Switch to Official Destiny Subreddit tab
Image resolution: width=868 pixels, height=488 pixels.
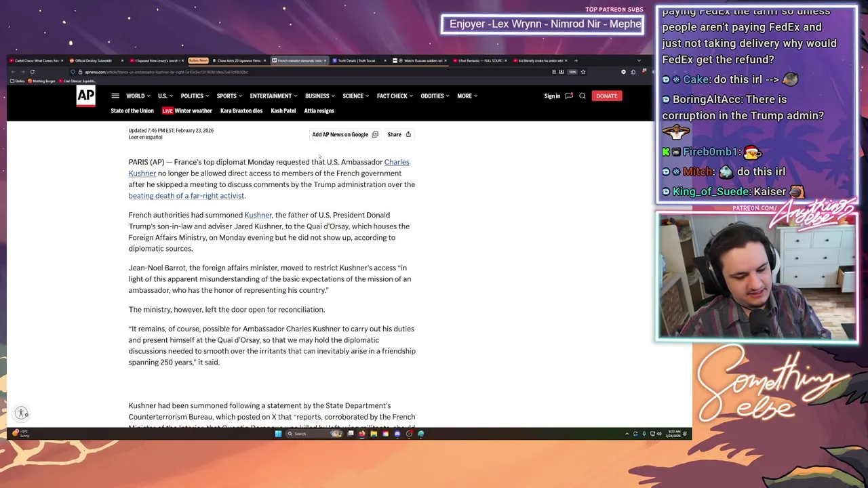click(96, 60)
